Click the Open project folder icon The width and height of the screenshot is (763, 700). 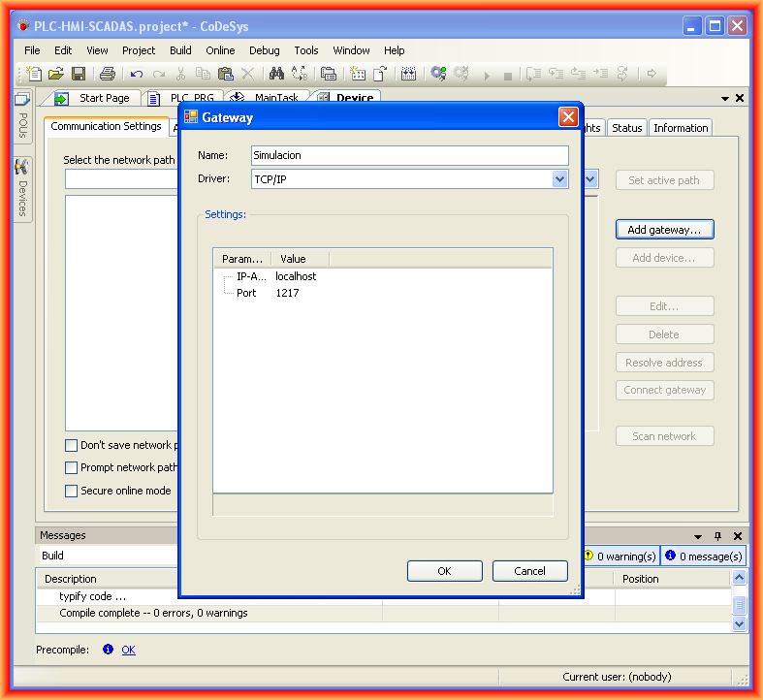(x=56, y=74)
